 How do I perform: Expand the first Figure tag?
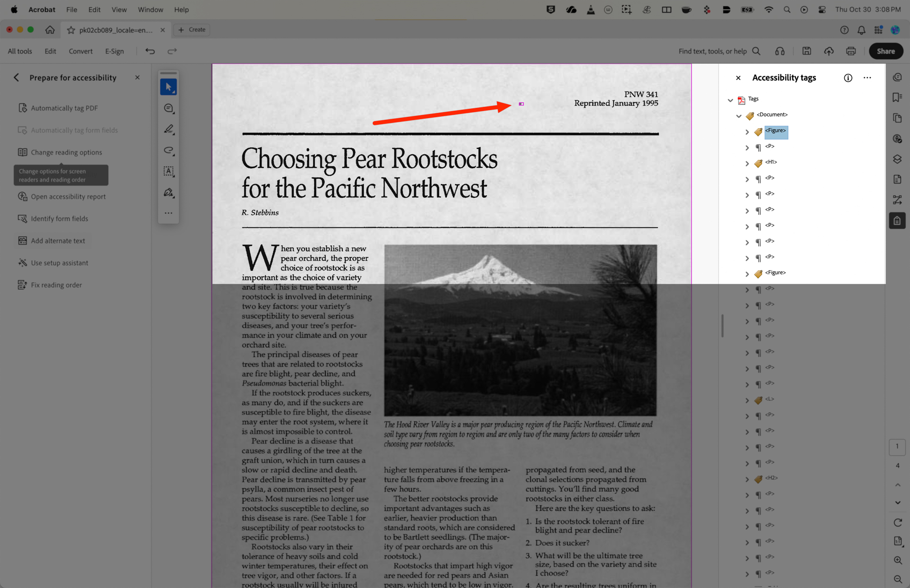point(747,132)
